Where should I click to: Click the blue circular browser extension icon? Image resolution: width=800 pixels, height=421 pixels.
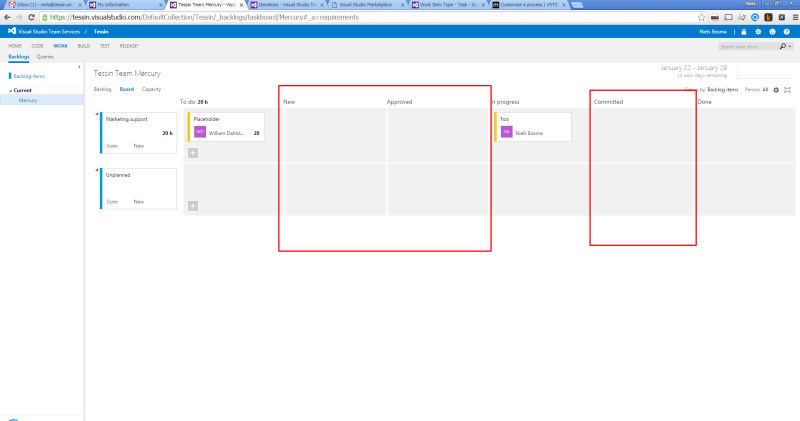(755, 17)
